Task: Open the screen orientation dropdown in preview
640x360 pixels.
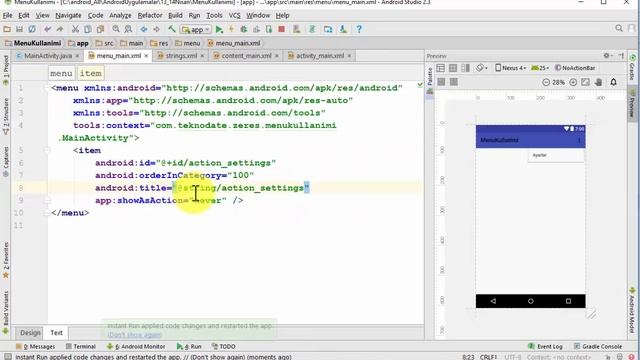Action: [x=482, y=68]
